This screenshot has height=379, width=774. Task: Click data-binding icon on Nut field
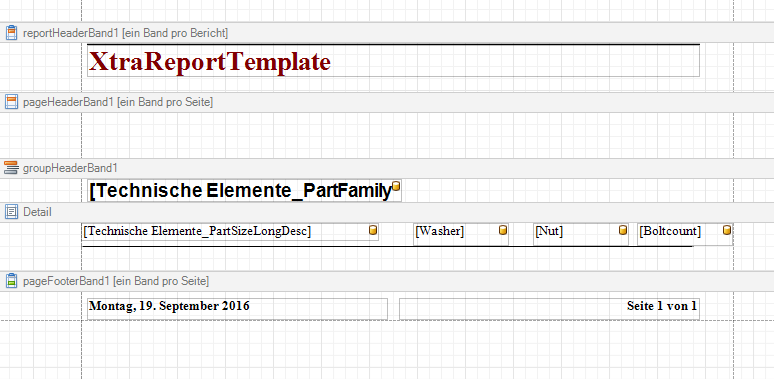tap(623, 230)
